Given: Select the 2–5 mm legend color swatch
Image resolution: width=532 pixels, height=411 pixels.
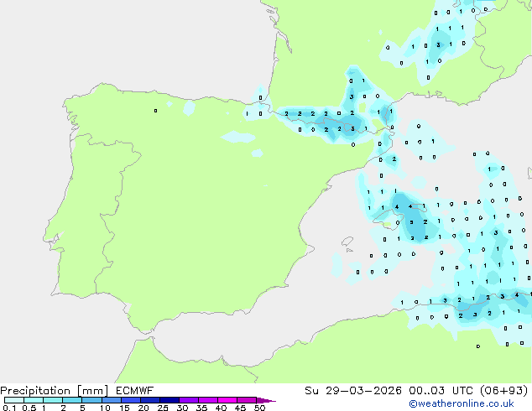Looking at the screenshot, I should tap(72, 400).
